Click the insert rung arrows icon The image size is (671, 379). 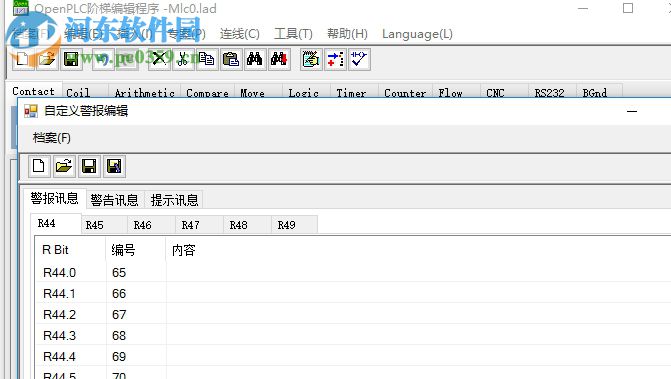pyautogui.click(x=335, y=59)
